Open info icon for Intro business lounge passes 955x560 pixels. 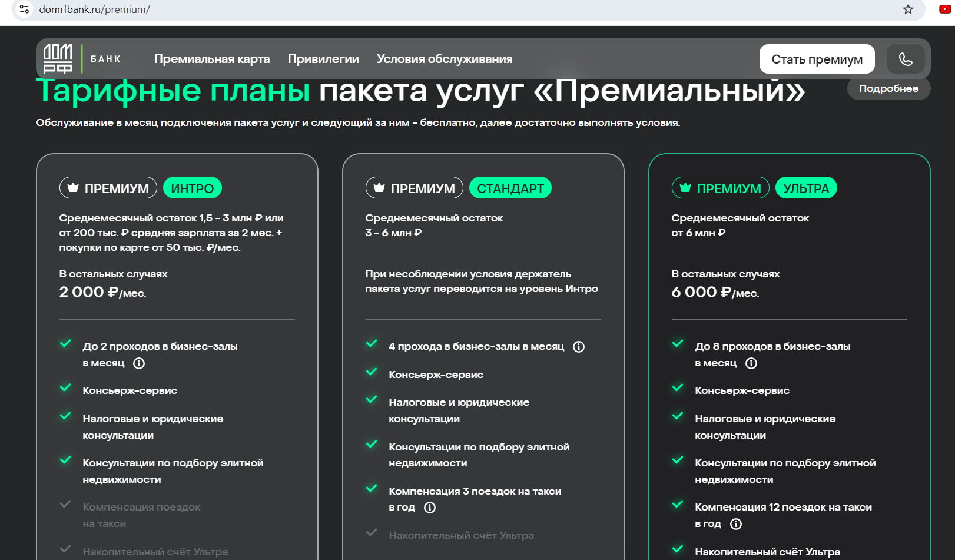click(139, 363)
